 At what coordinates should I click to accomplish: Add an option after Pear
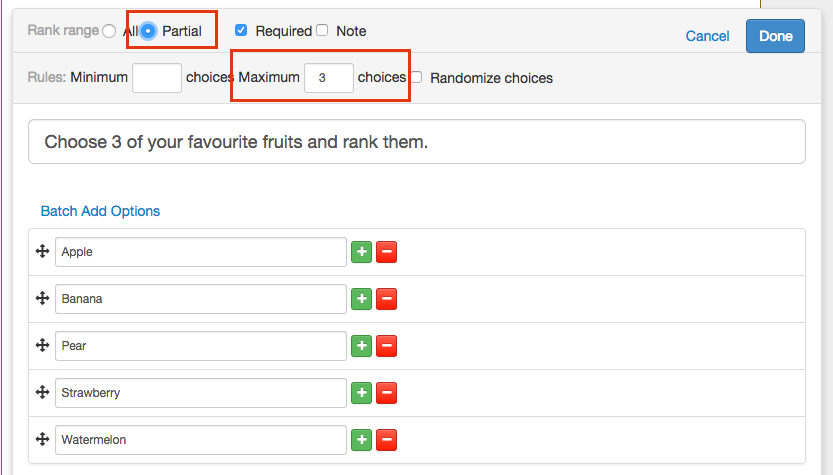pos(361,346)
